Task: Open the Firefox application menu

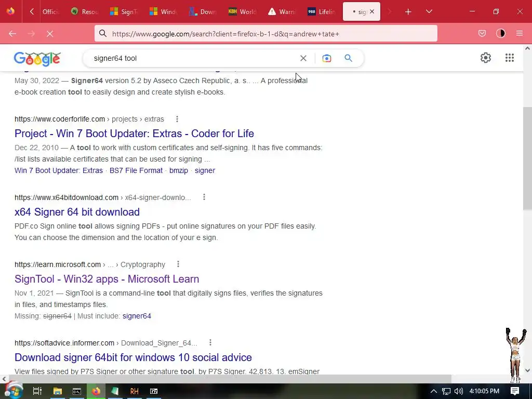Action: 520,33
